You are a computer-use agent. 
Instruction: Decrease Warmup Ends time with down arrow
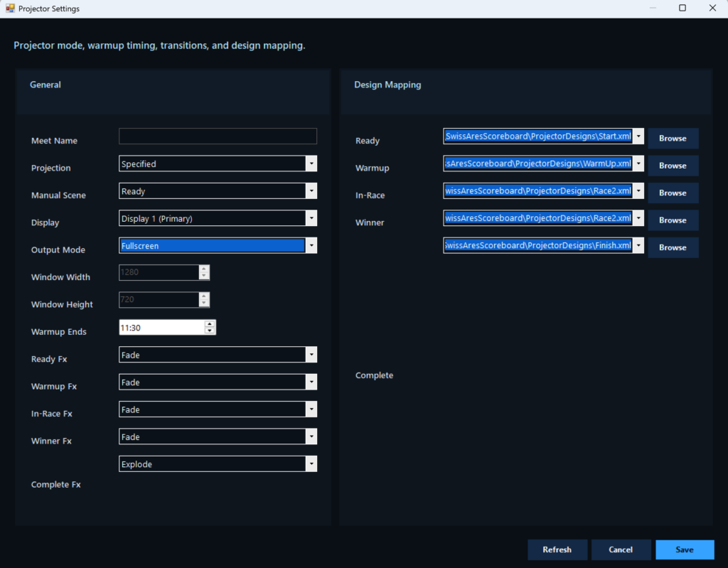tap(209, 331)
